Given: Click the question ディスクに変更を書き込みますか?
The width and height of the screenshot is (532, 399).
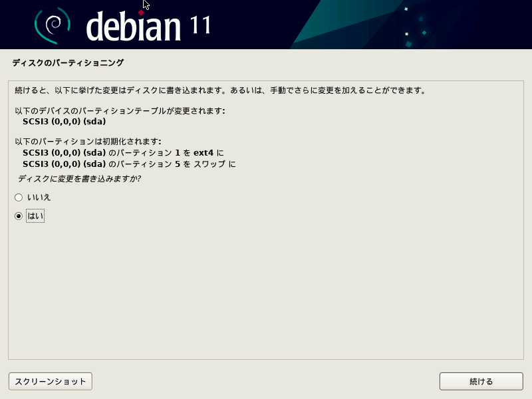Looking at the screenshot, I should 79,178.
